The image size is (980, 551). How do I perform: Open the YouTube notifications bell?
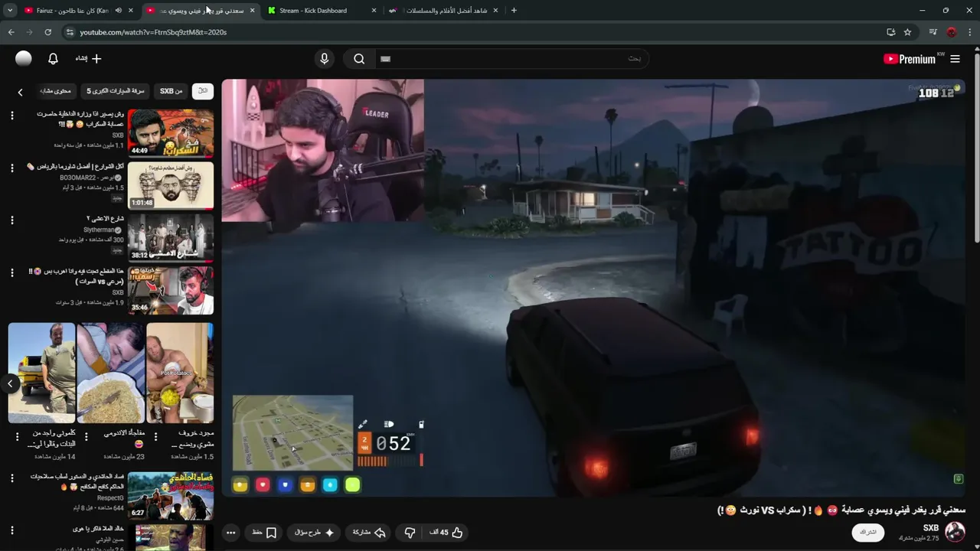[53, 59]
